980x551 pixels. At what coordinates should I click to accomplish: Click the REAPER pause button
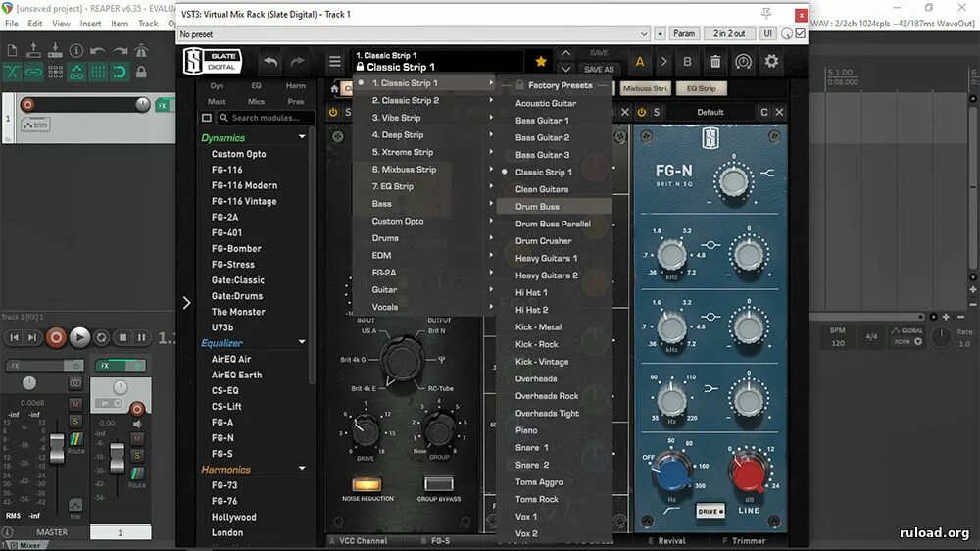click(x=142, y=337)
